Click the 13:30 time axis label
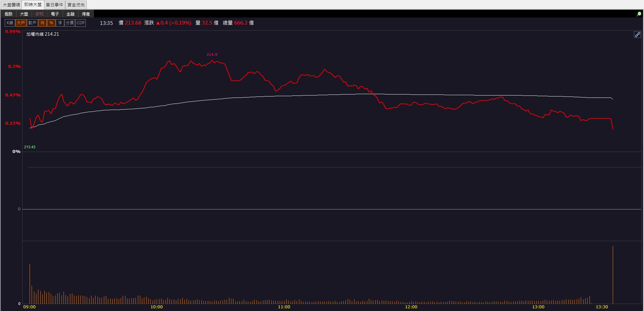The width and height of the screenshot is (644, 311). pos(602,307)
